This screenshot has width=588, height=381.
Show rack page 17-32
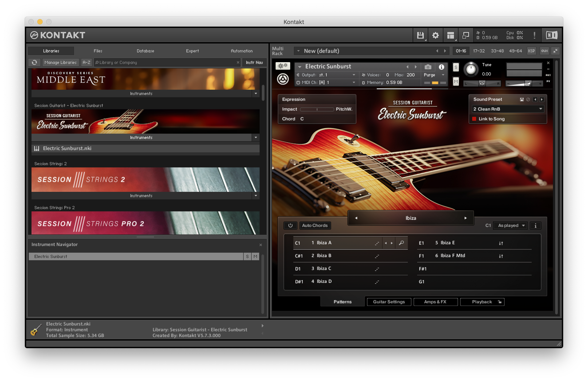click(x=479, y=51)
